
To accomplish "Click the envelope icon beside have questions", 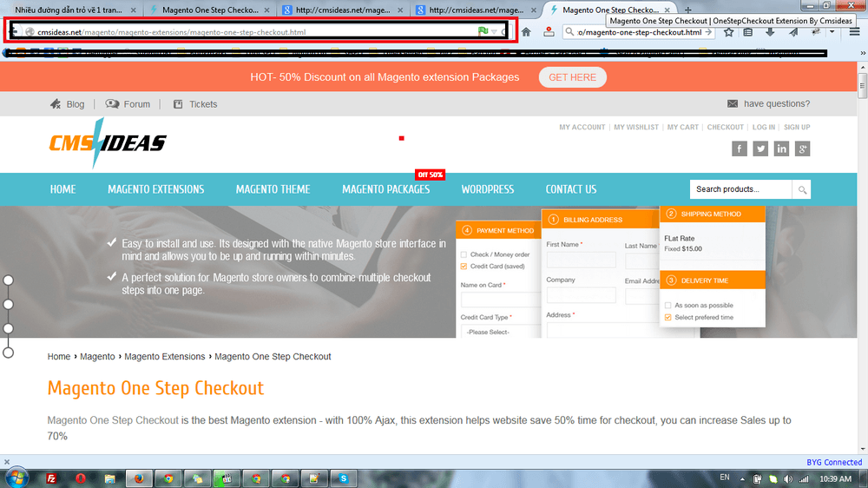I will tap(732, 103).
